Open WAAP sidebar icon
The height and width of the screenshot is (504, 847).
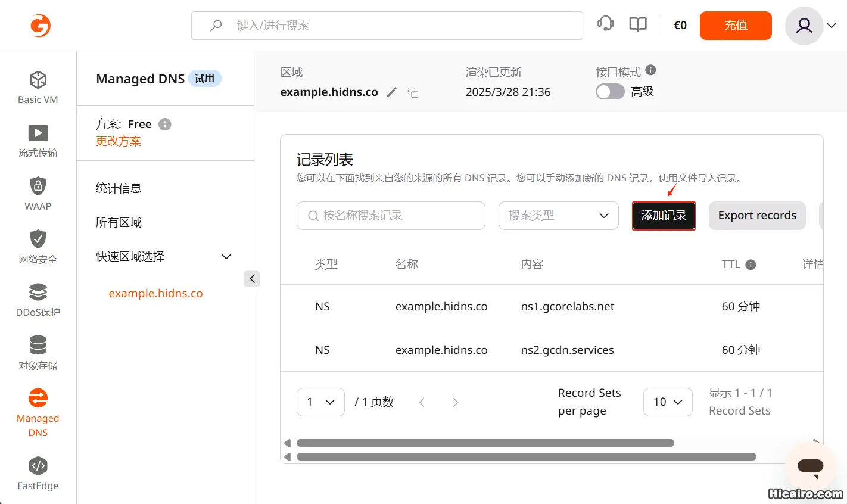click(38, 186)
